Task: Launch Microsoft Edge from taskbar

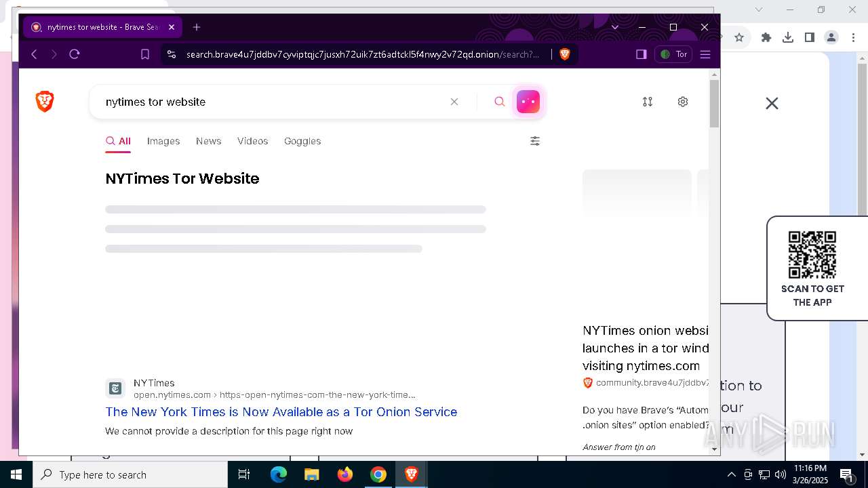Action: pyautogui.click(x=279, y=474)
